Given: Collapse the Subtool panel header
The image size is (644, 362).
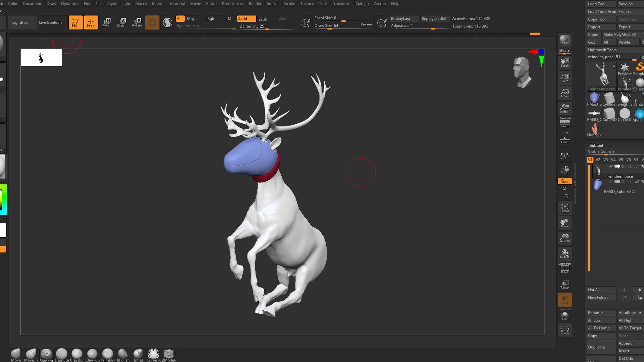Looking at the screenshot, I should click(x=596, y=145).
